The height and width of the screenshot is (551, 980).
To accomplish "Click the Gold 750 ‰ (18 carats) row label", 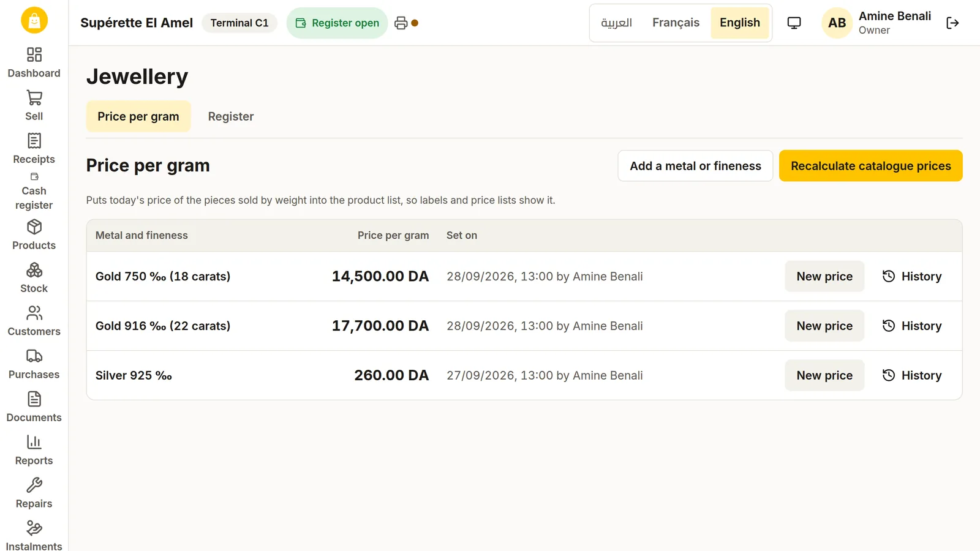I will pos(163,276).
